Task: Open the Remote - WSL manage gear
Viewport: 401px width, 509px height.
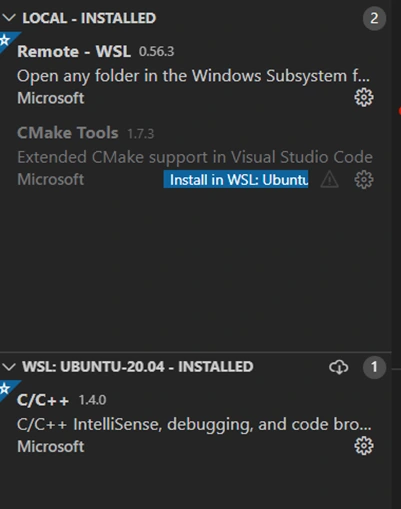Action: click(364, 97)
